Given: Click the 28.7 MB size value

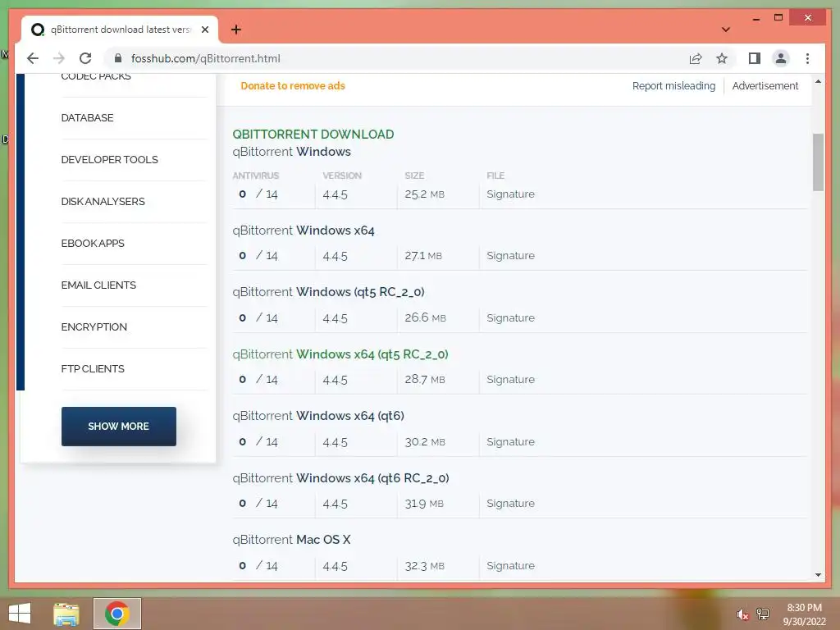Looking at the screenshot, I should (x=425, y=379).
